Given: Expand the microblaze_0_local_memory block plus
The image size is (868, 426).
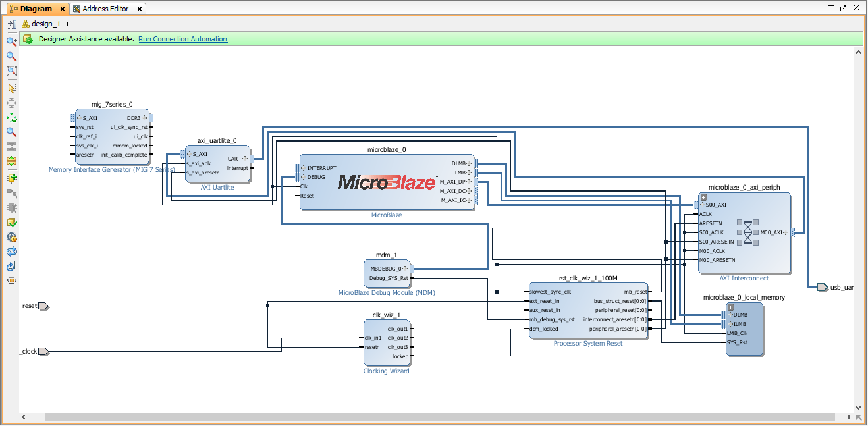Looking at the screenshot, I should 730,307.
